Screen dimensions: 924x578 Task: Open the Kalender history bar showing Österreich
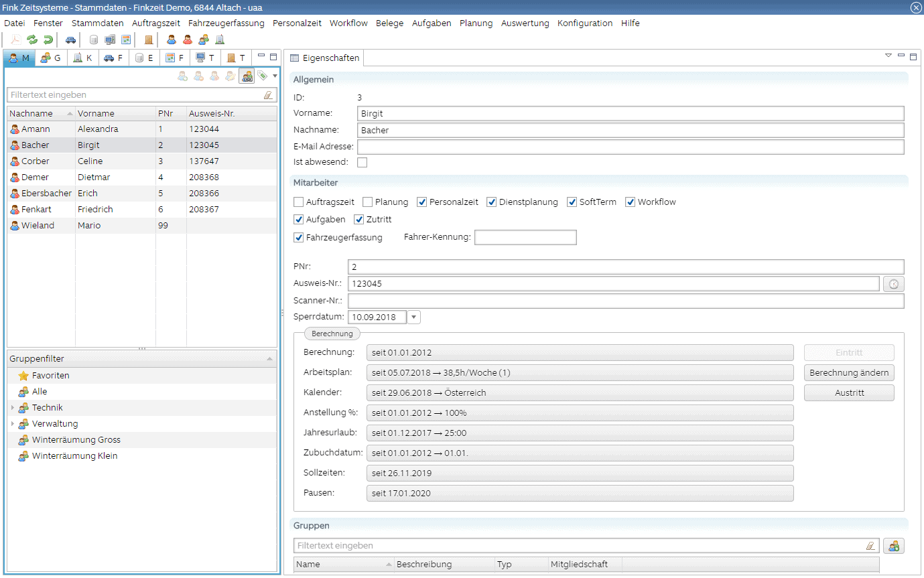[x=580, y=392]
